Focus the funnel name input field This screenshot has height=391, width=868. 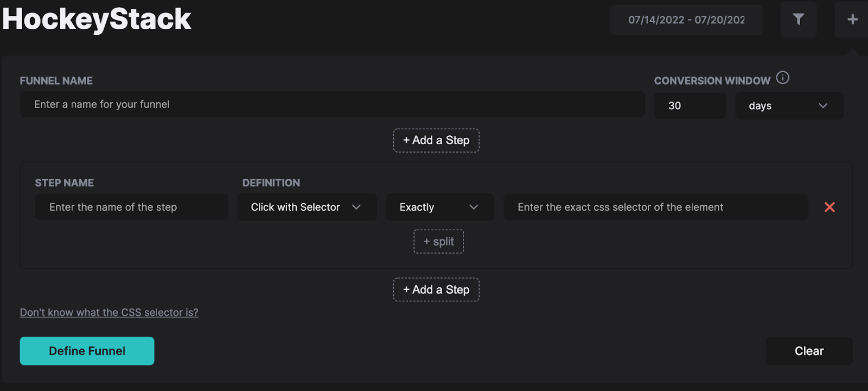pos(332,104)
